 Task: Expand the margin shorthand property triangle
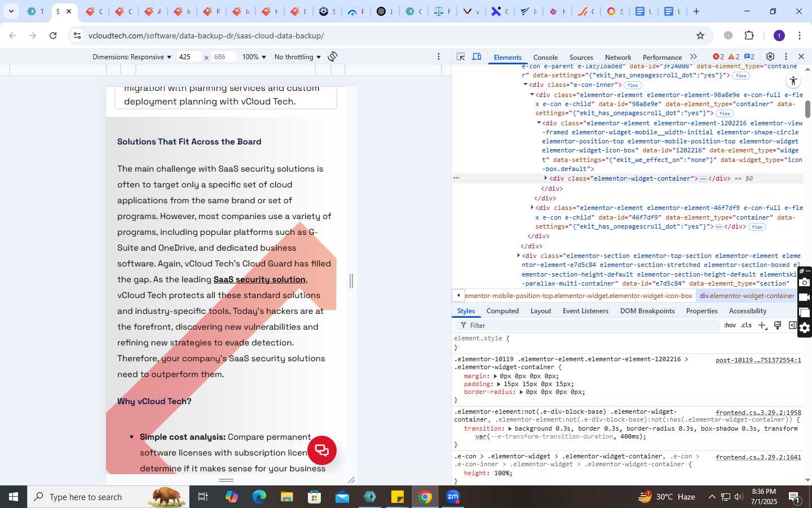pos(495,376)
